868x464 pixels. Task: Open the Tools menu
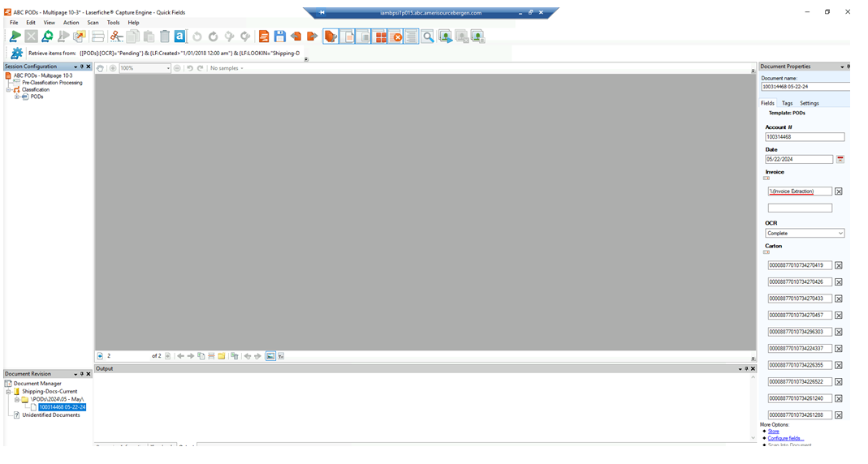click(x=113, y=23)
